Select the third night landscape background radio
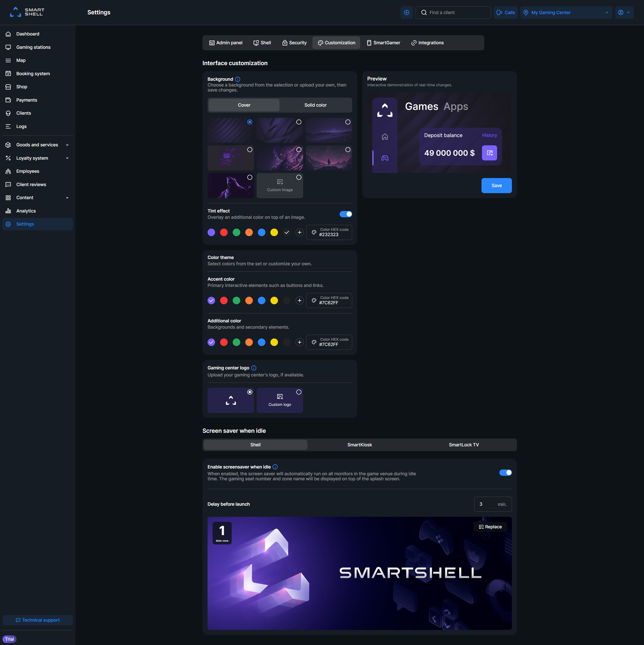This screenshot has width=644, height=645. pyautogui.click(x=348, y=122)
